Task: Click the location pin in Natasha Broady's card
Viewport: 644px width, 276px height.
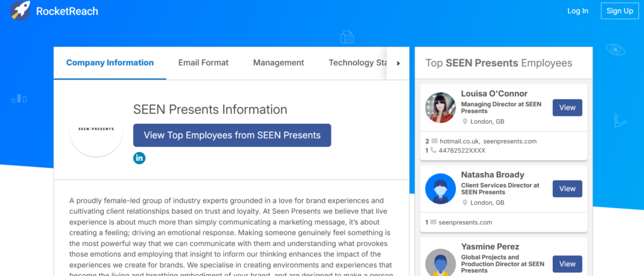Action: coord(465,202)
